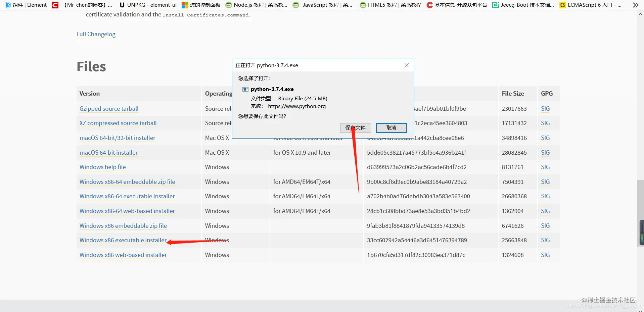Open the UNPKG - element-ui bookmark
This screenshot has width=644, height=312.
(148, 5)
